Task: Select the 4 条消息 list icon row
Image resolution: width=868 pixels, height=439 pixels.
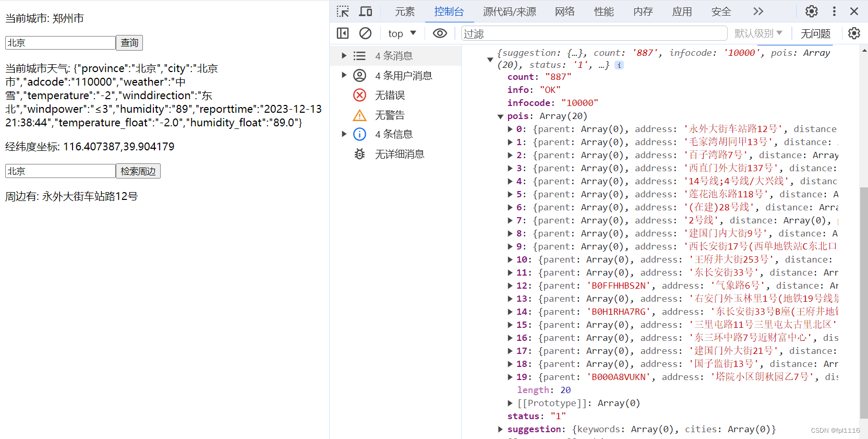Action: [x=395, y=56]
